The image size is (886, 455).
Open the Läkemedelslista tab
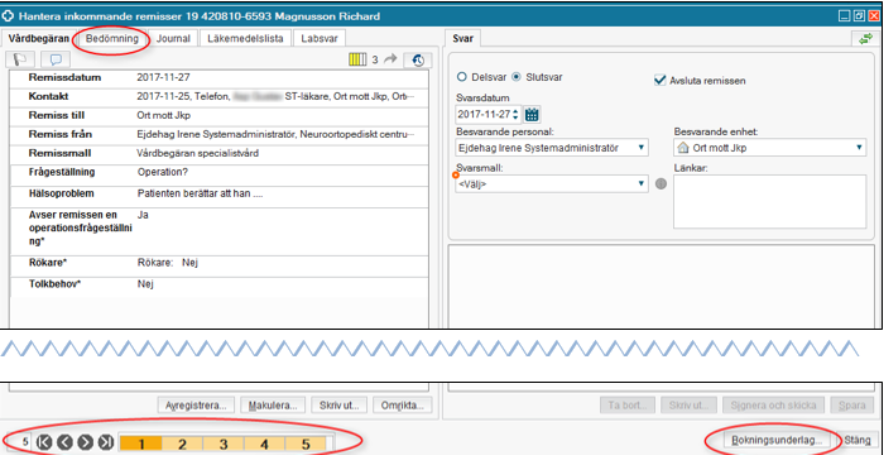pyautogui.click(x=245, y=38)
